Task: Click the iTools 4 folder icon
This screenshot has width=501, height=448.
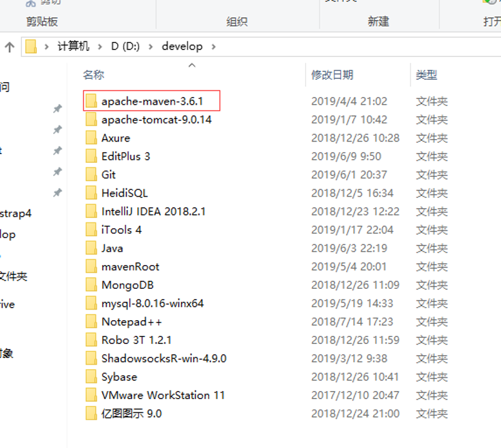Action: pos(91,230)
